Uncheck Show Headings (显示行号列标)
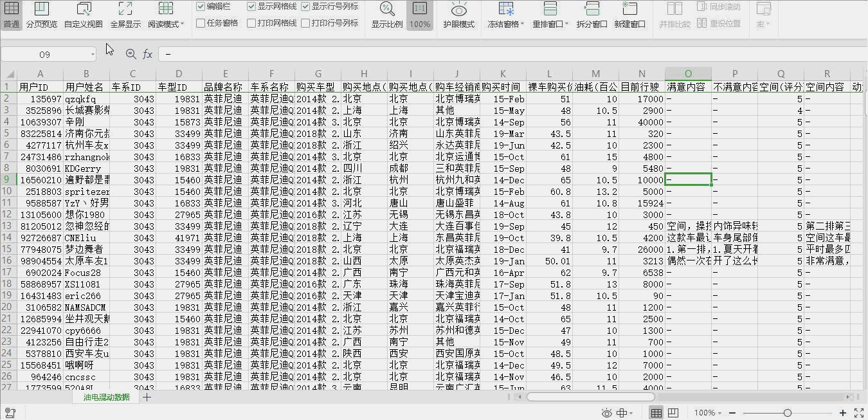This screenshot has height=420, width=868. (x=305, y=6)
